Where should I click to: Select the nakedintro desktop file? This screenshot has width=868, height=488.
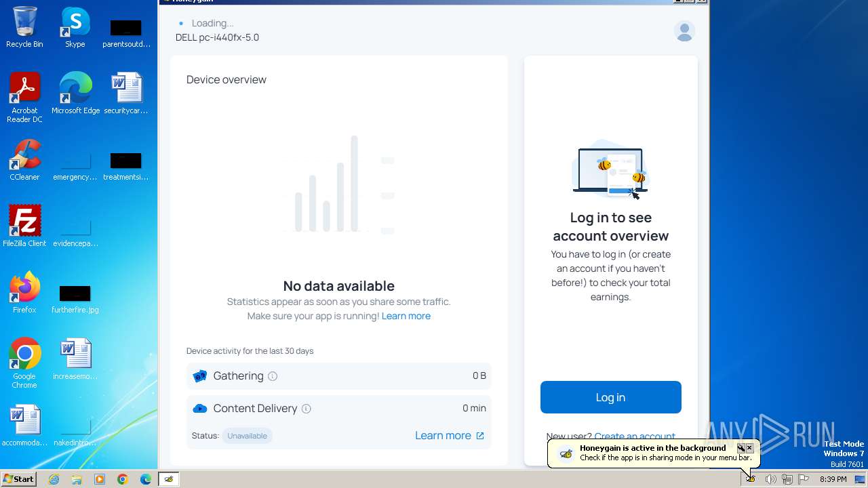coord(75,430)
